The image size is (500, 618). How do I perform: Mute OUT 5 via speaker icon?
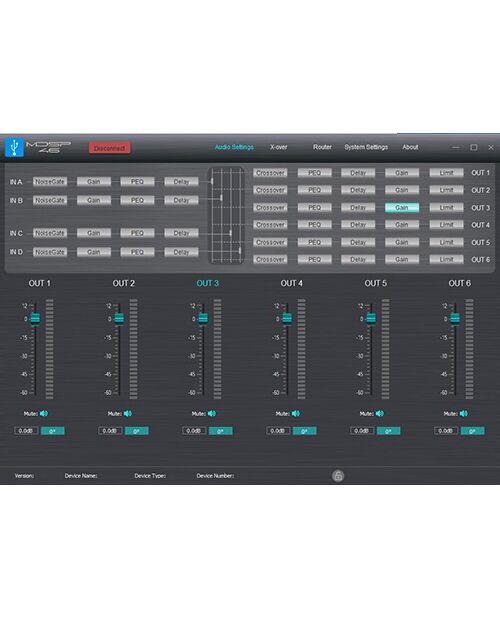click(x=379, y=413)
